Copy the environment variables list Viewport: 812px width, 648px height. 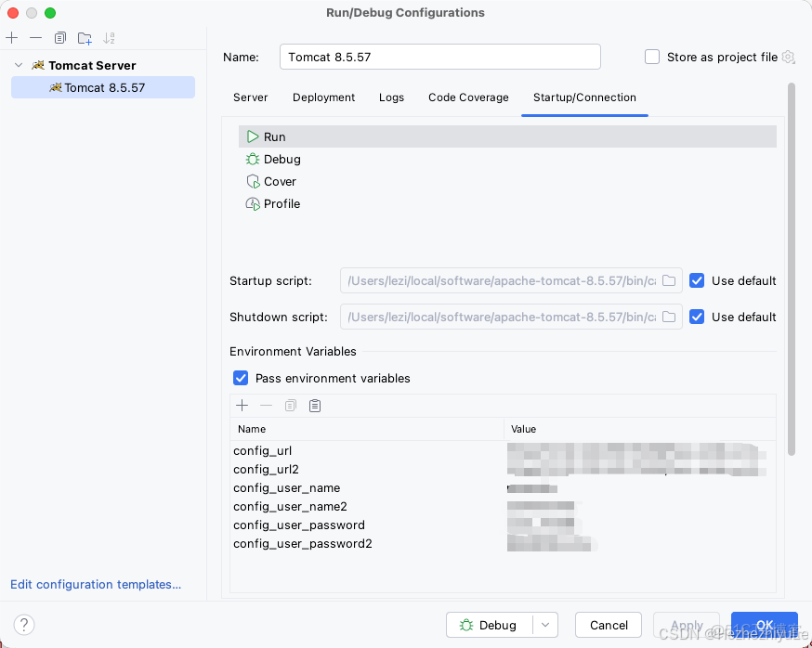(289, 406)
